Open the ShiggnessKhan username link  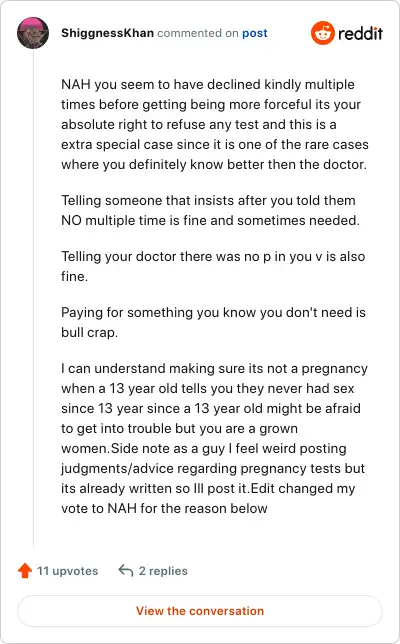click(x=108, y=33)
